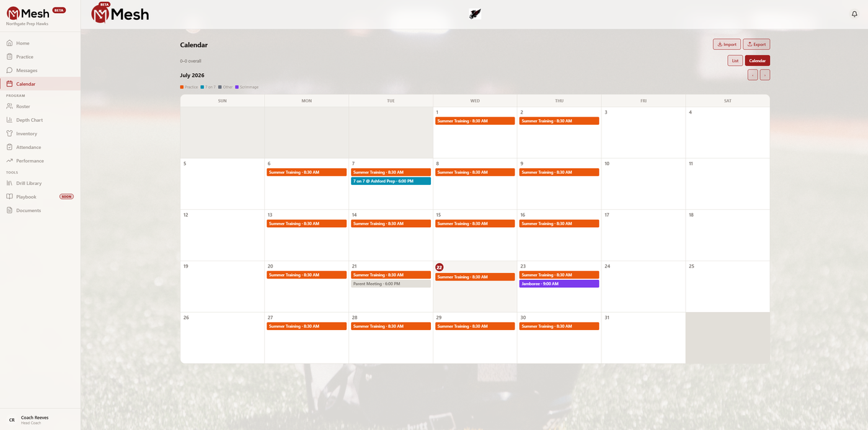Open Summer Training event on July 16
868x430 pixels.
click(559, 223)
